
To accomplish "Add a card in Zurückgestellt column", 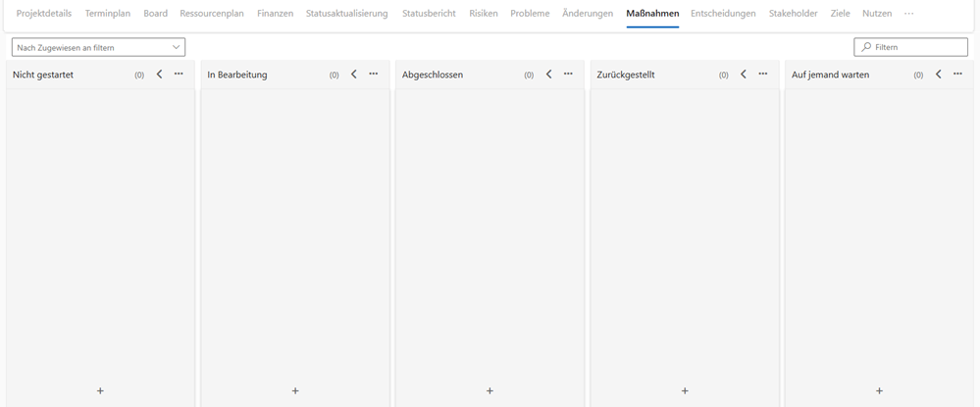I will point(685,390).
